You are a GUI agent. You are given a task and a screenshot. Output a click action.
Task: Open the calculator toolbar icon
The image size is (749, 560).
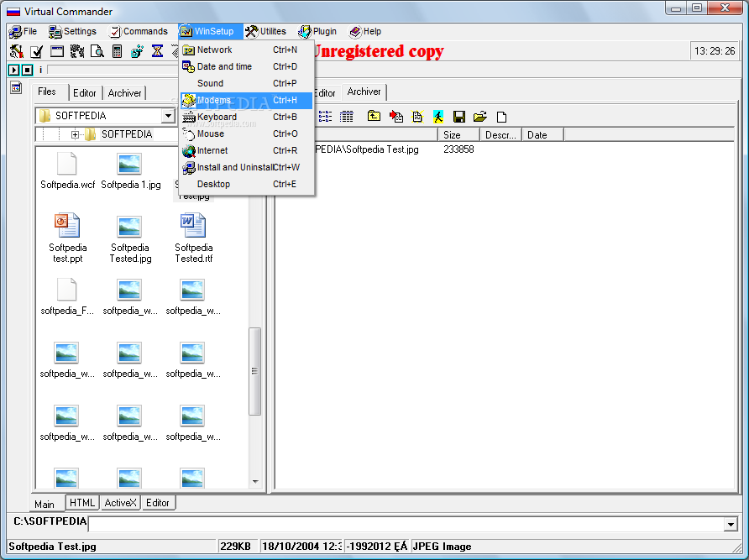click(x=117, y=51)
